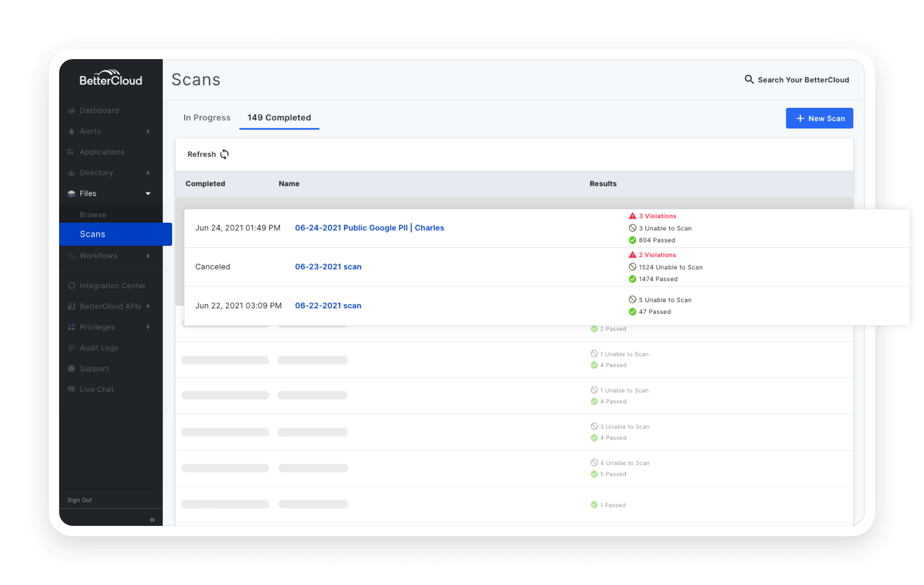The width and height of the screenshot is (924, 585).
Task: Click the Workflows flow icon
Action: click(x=72, y=256)
